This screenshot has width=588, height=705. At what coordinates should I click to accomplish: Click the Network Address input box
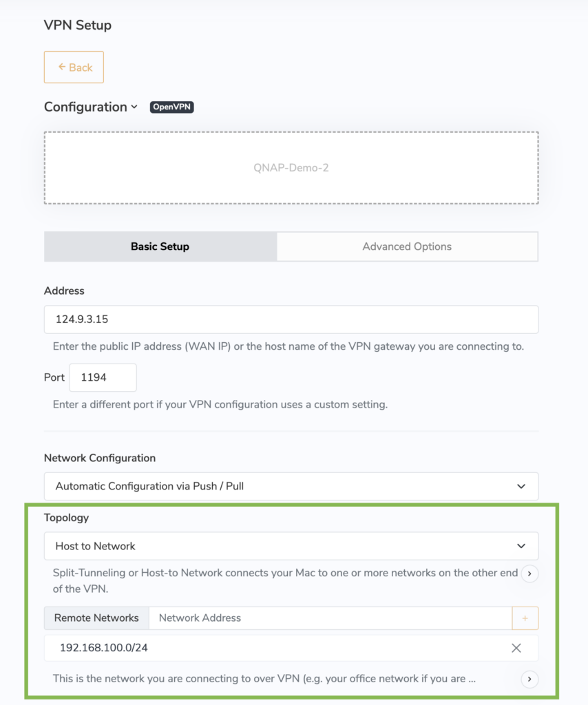coord(310,618)
